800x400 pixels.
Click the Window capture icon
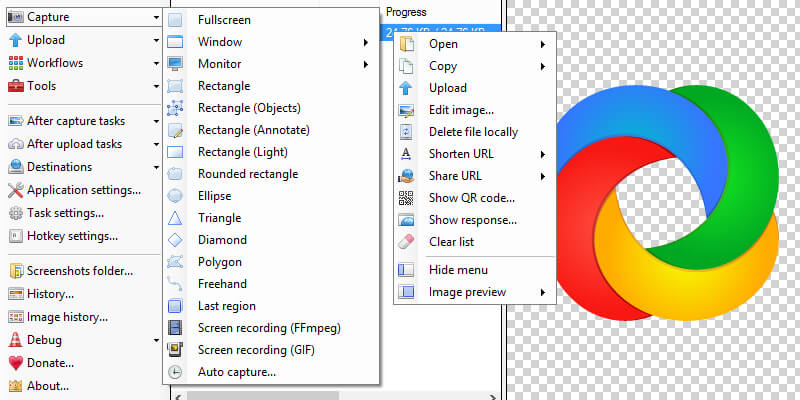pos(175,42)
